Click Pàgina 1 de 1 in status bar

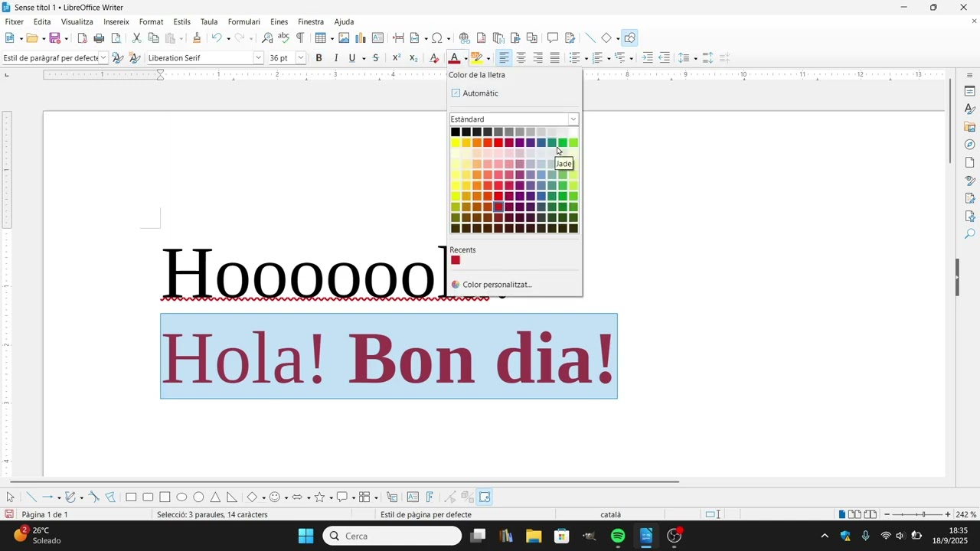(44, 515)
